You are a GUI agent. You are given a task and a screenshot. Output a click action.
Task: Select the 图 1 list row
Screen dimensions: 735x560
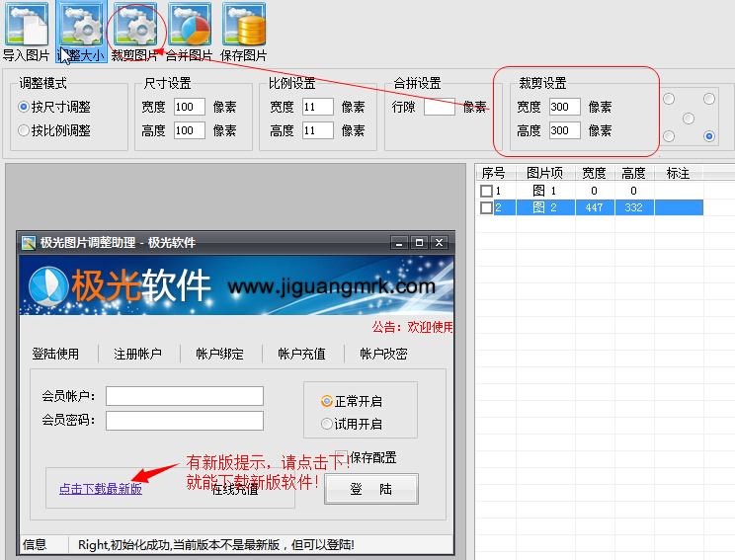click(590, 191)
